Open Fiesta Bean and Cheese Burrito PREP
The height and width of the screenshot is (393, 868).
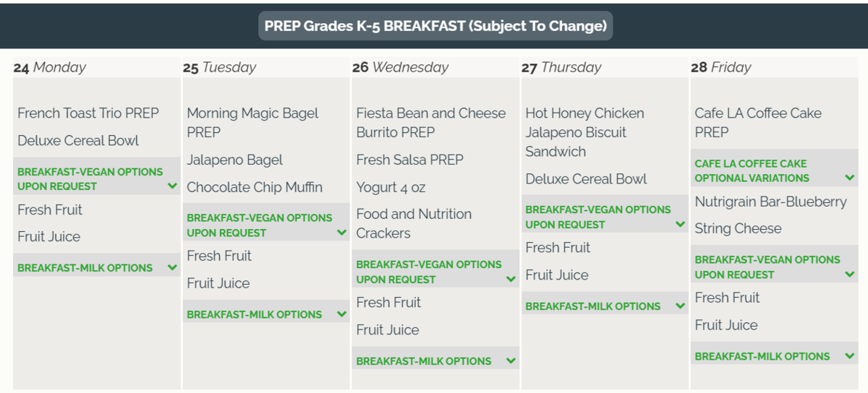pos(431,123)
